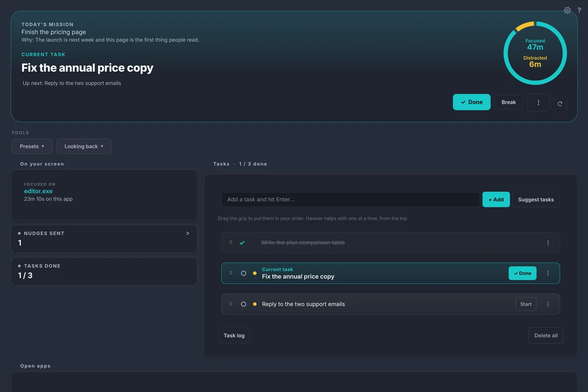Uncheck the completed plan comparison table task
588x392 pixels.
point(242,243)
